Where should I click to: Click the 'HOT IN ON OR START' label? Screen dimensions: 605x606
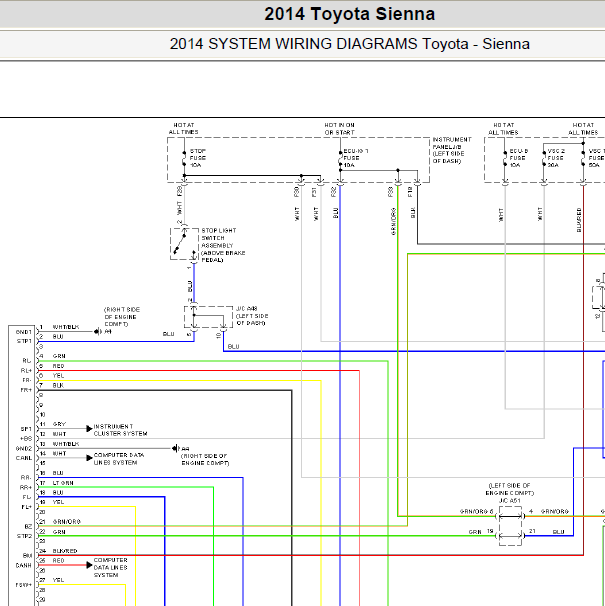click(339, 129)
